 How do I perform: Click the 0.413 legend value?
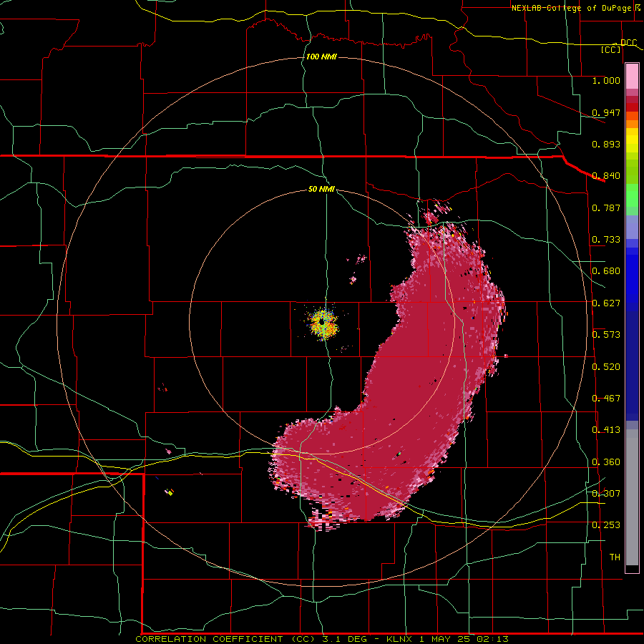[x=606, y=430]
